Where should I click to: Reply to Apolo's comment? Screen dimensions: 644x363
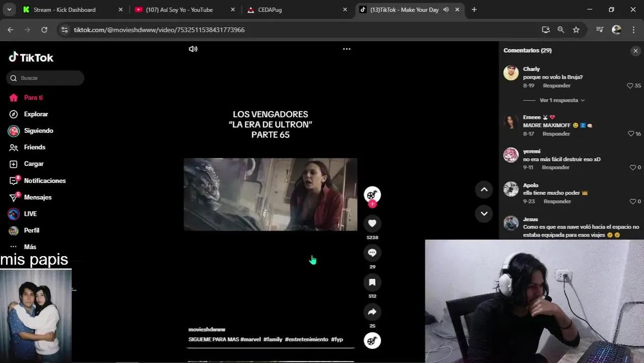(x=557, y=201)
